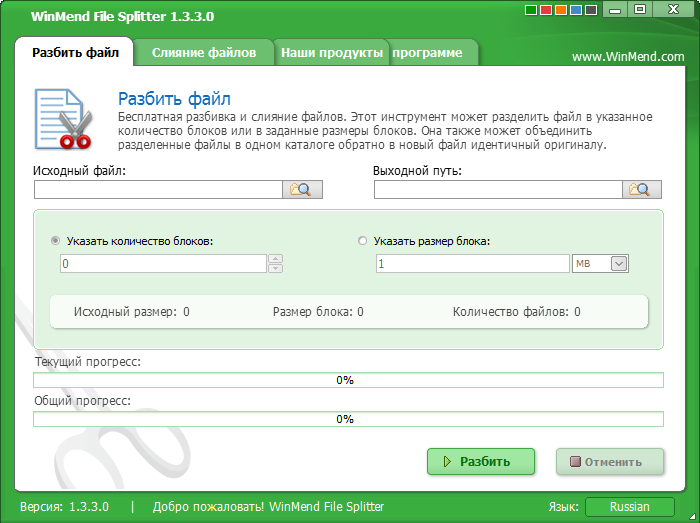Screen dimensions: 700x523
Task: Open the MB size unit dropdown
Action: point(618,263)
